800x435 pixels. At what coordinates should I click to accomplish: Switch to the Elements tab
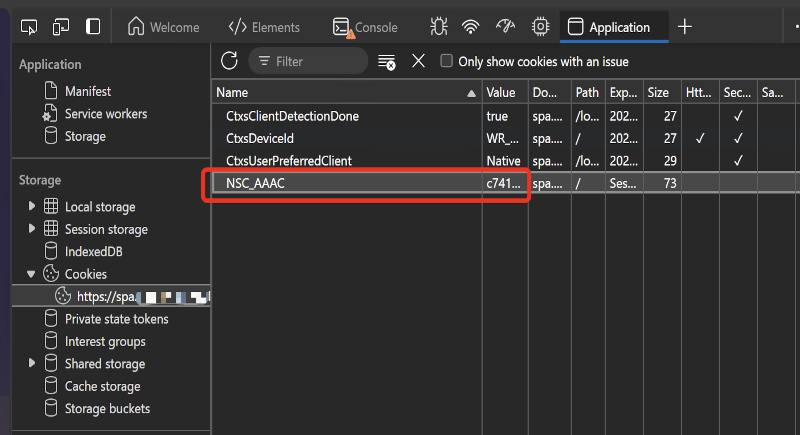pyautogui.click(x=265, y=27)
